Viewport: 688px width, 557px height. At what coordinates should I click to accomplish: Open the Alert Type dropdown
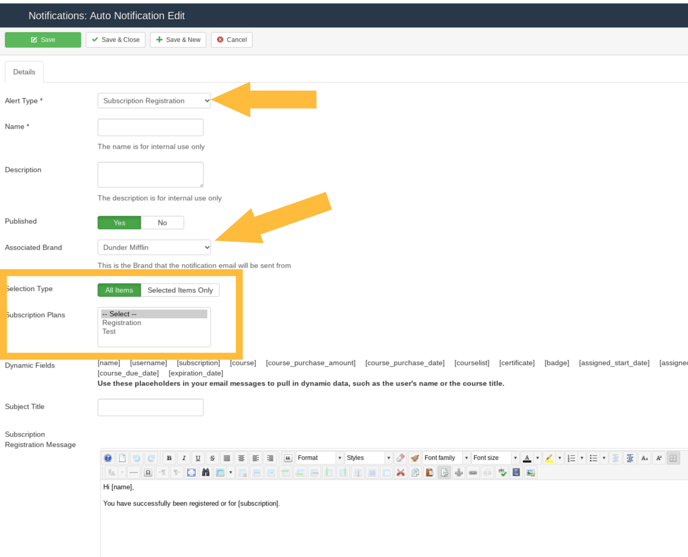pos(154,101)
